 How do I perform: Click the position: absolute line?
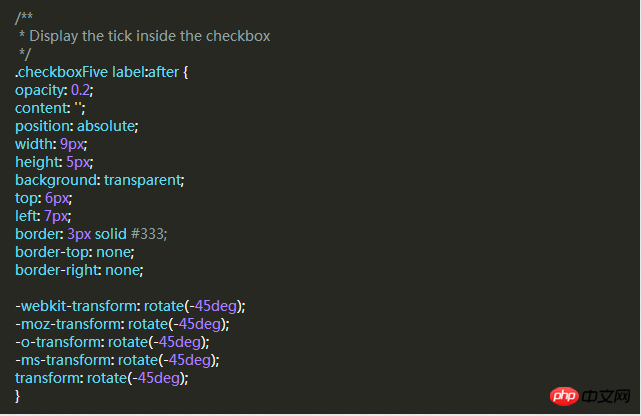click(x=77, y=126)
